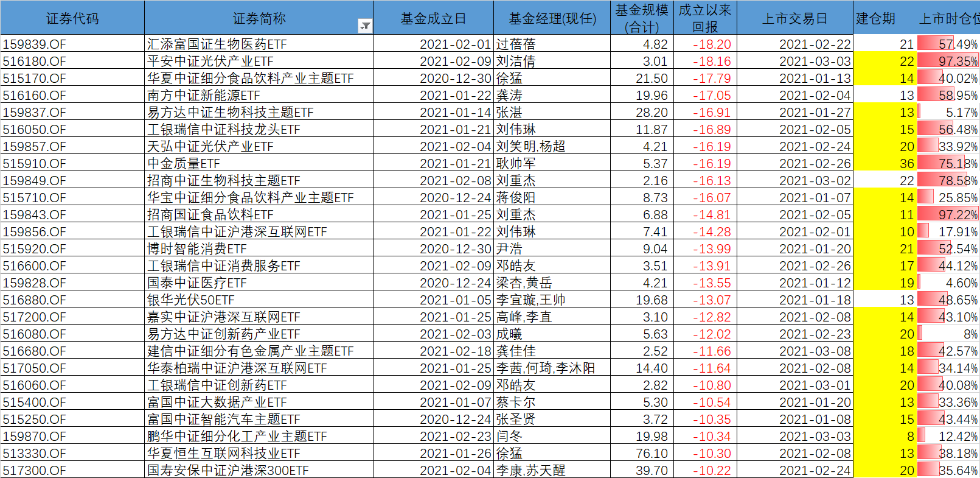This screenshot has width=980, height=478.
Task: Select the 证券代码 column header
Action: tap(72, 18)
